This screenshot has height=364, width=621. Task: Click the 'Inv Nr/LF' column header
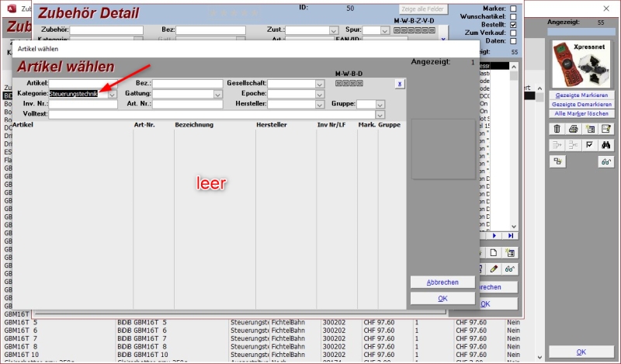click(331, 125)
